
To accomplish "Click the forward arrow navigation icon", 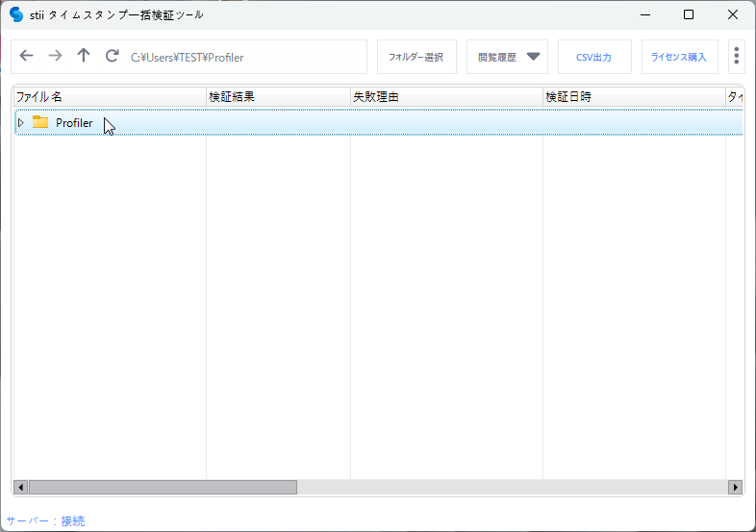I will click(55, 57).
